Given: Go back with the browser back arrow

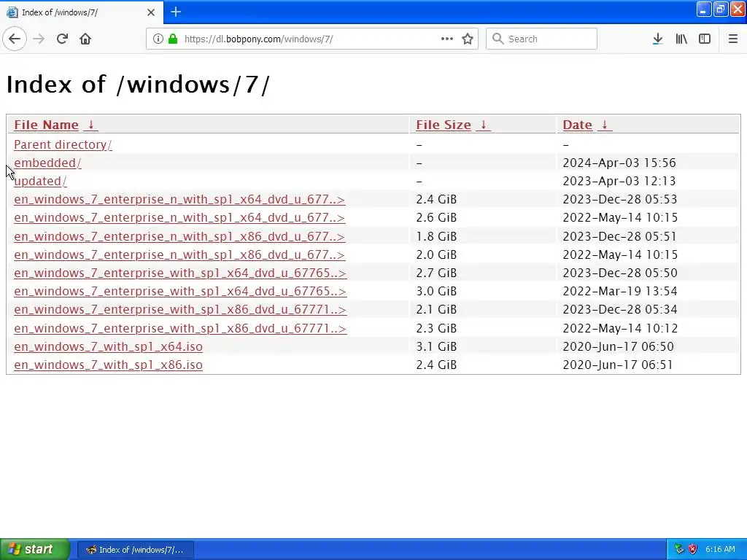Looking at the screenshot, I should (x=15, y=39).
